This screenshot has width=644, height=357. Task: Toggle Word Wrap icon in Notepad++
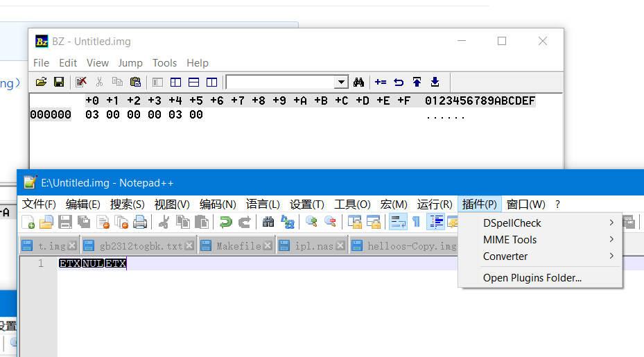(x=398, y=223)
